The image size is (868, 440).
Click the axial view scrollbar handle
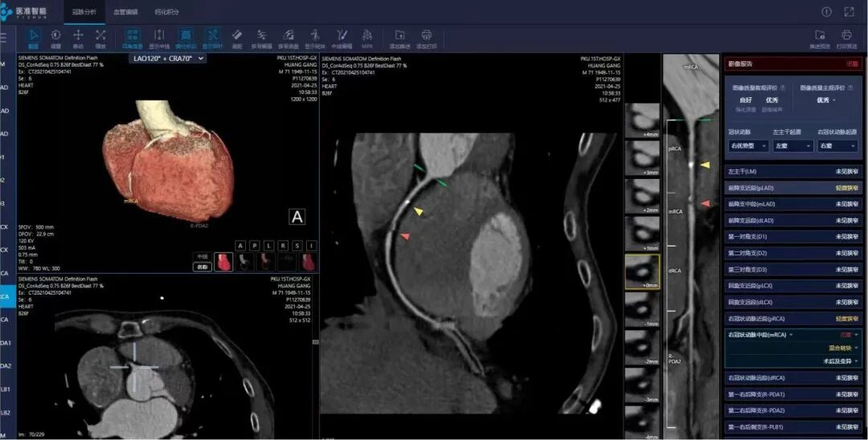point(316,342)
